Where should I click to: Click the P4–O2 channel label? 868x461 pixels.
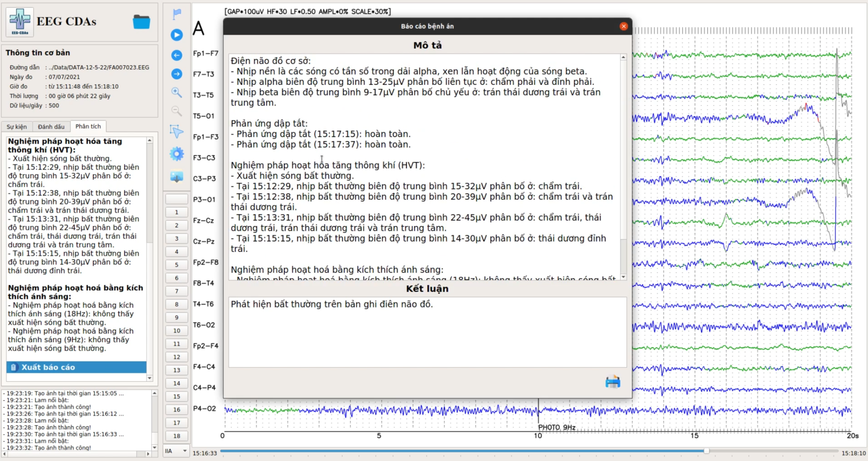tap(204, 408)
